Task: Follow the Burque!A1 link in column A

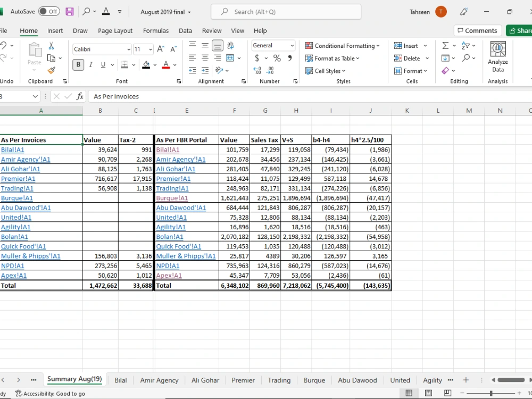Action: (17, 198)
